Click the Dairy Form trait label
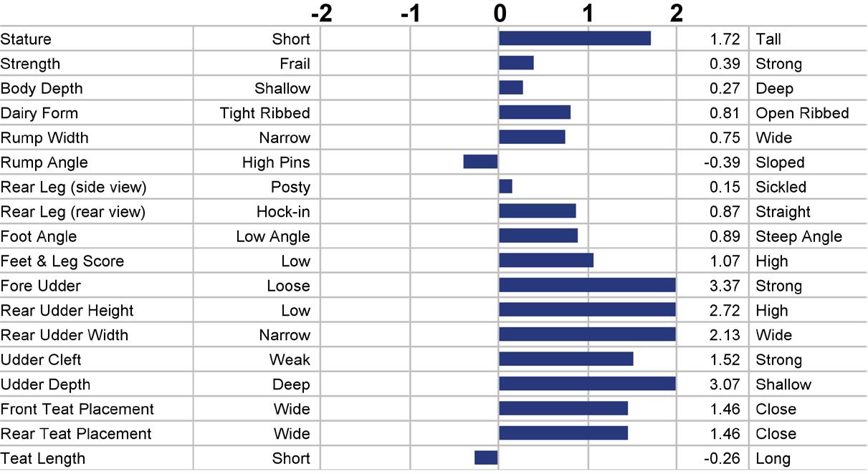Viewport: 868px width, 474px height. (x=39, y=113)
